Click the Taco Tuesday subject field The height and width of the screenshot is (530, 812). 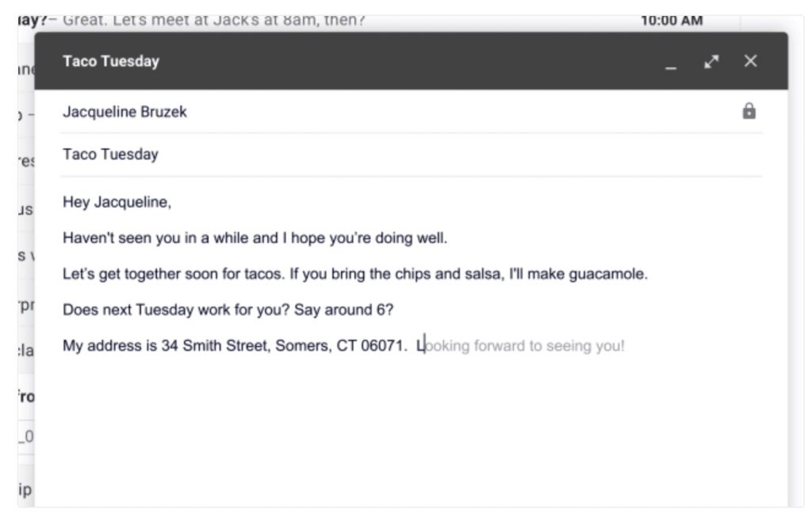110,155
